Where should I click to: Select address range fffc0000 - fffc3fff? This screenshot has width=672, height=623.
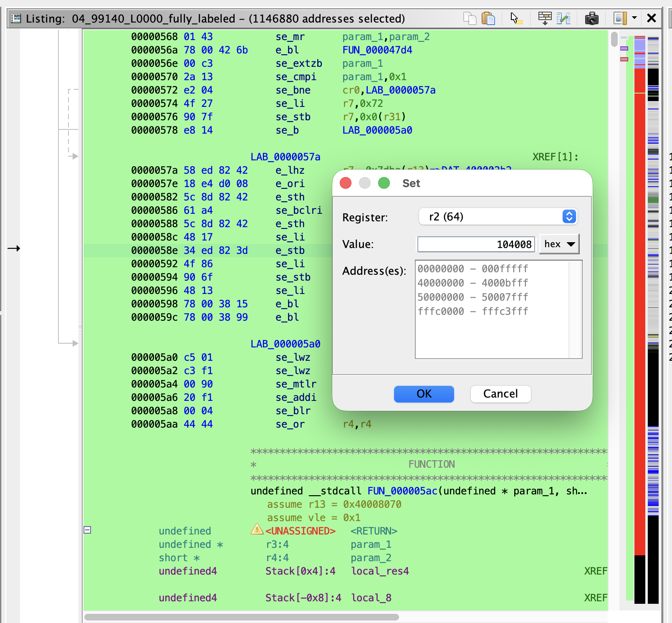click(x=473, y=311)
